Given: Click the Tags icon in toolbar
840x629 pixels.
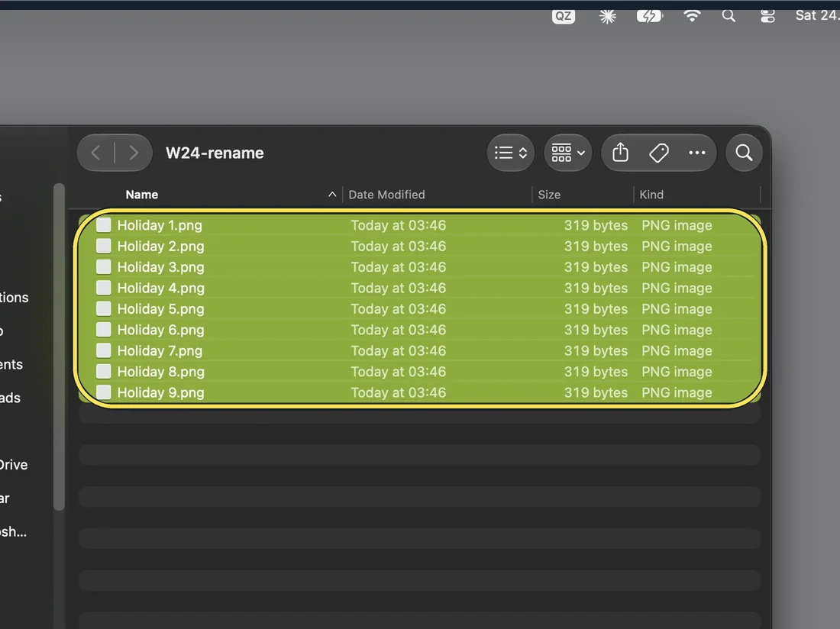Looking at the screenshot, I should tap(659, 153).
